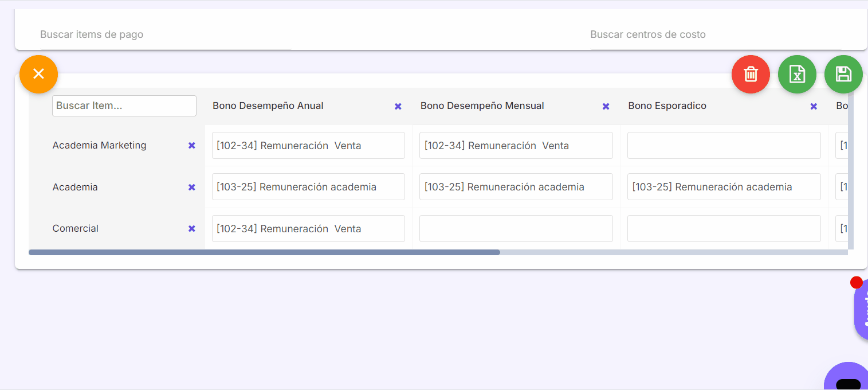Edit Academia Marketing Bono Desempeño Mensual cell
This screenshot has height=390, width=868.
coord(516,146)
